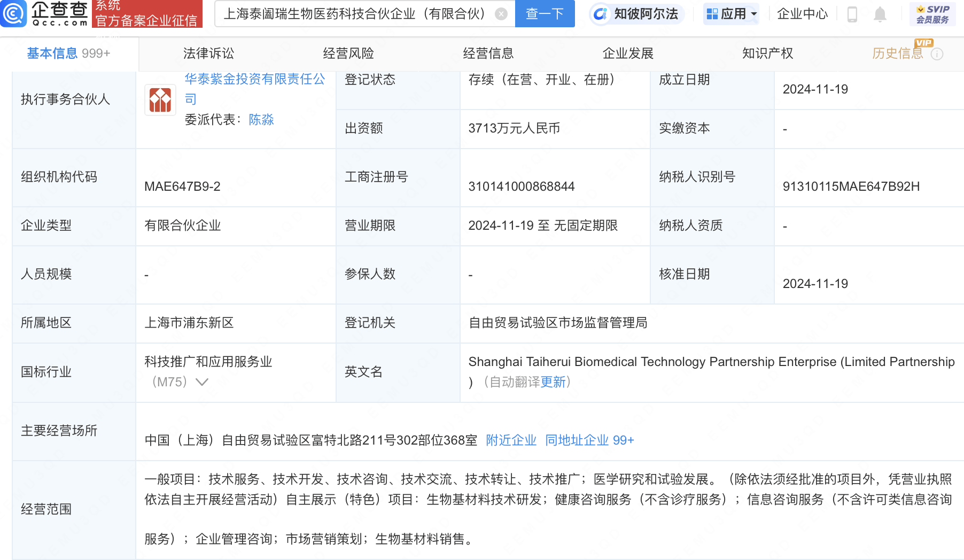Viewport: 964px width, 560px height.
Task: Switch to the 法律诉讼 tab
Action: pos(208,53)
